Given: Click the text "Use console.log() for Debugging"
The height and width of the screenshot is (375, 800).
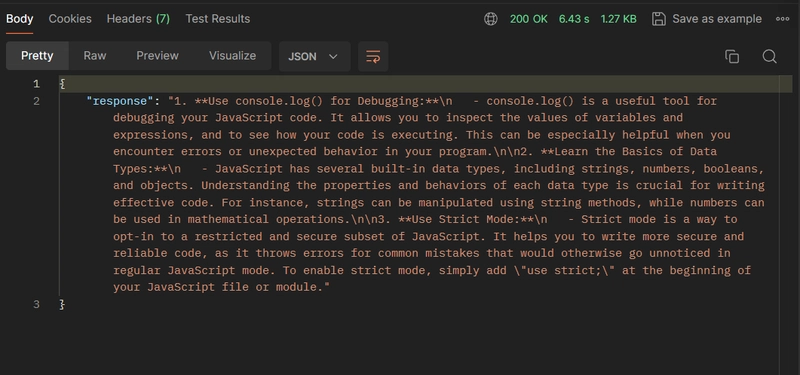Looking at the screenshot, I should (x=313, y=101).
